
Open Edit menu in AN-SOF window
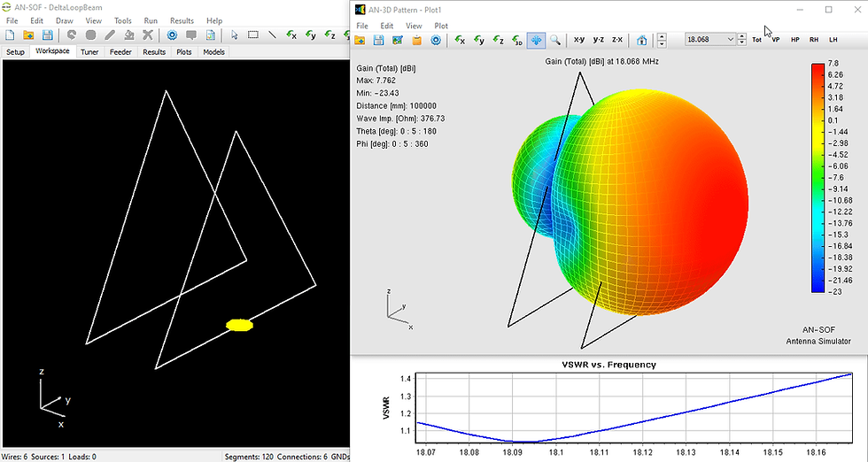tap(36, 21)
